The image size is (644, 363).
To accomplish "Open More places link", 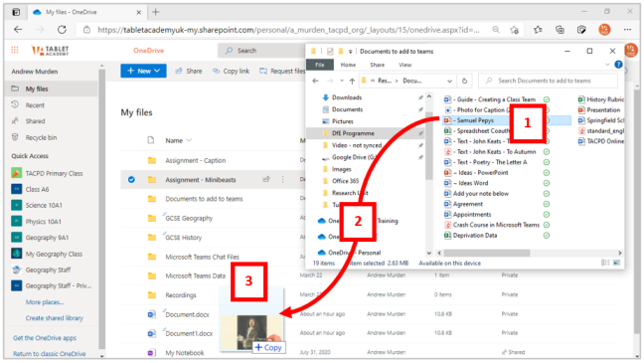I will pos(45,302).
